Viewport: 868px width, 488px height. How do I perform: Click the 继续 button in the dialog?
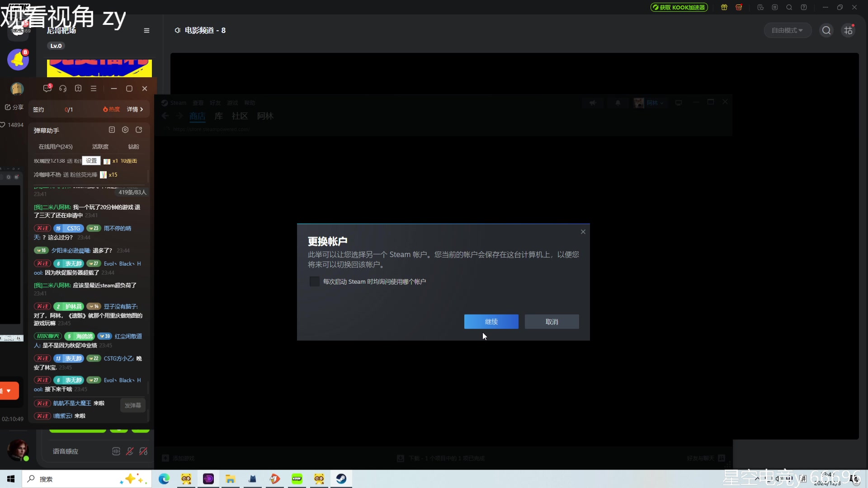(491, 322)
